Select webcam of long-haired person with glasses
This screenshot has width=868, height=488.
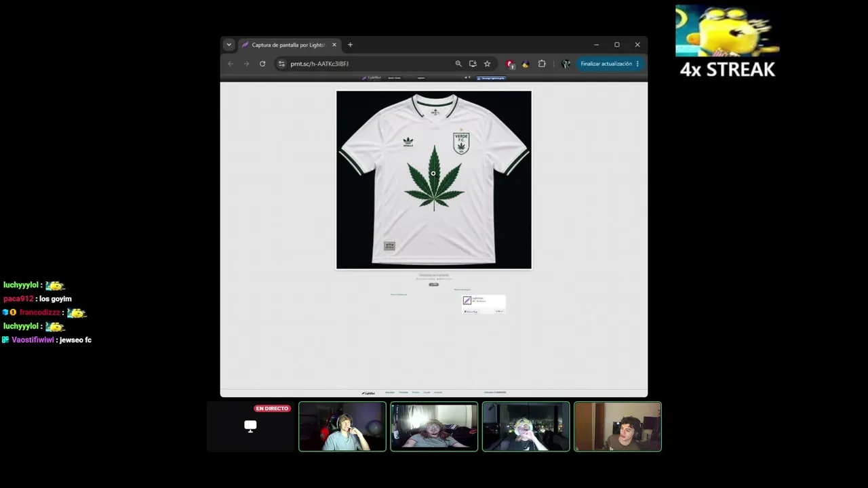click(x=434, y=426)
